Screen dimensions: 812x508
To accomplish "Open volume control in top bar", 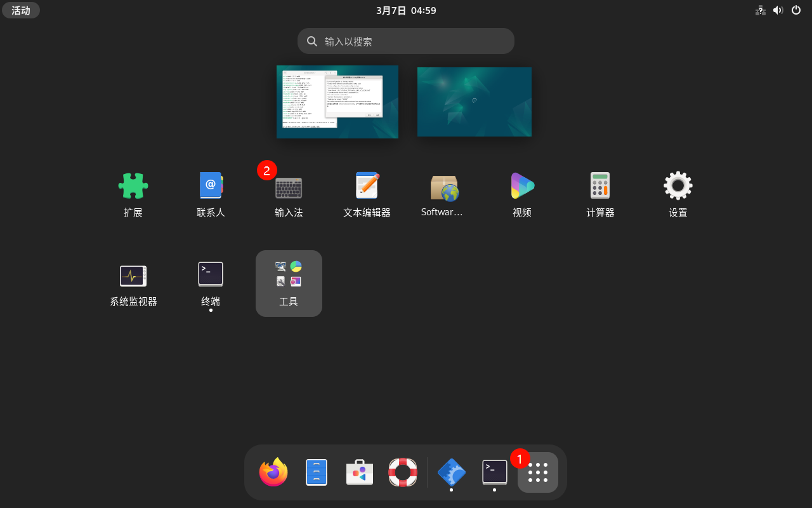I will [x=778, y=10].
